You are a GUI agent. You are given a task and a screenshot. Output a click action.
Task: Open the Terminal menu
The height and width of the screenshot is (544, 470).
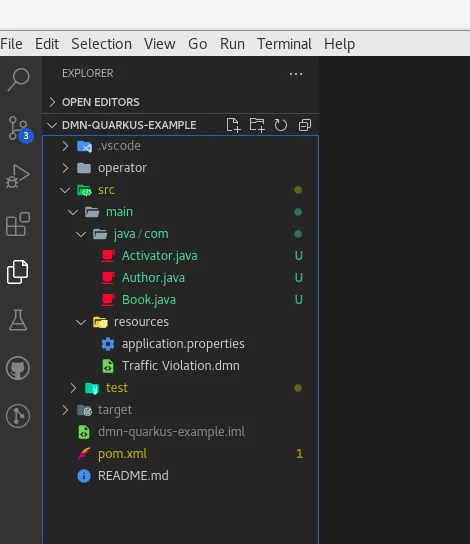tap(284, 44)
